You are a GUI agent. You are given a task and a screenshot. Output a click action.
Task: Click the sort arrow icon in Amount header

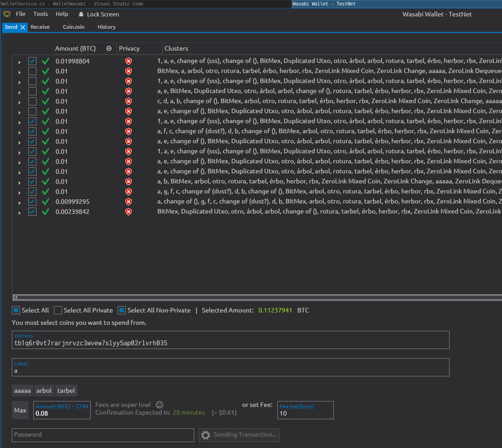(x=109, y=48)
